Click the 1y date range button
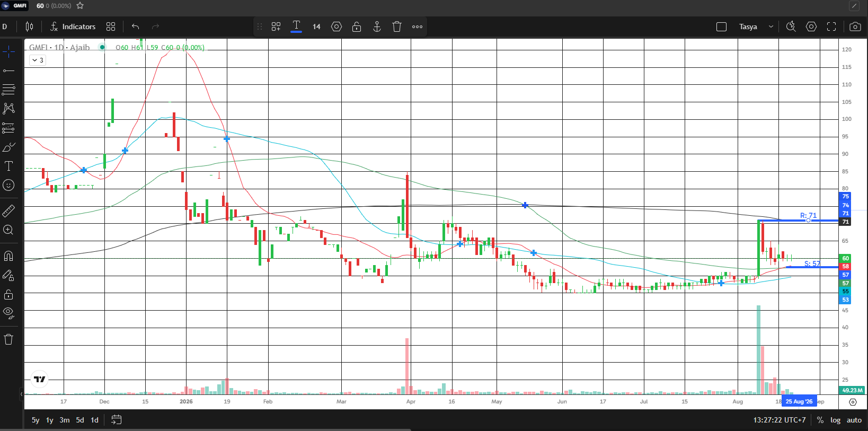Viewport: 868px width, 431px height. pyautogui.click(x=50, y=420)
